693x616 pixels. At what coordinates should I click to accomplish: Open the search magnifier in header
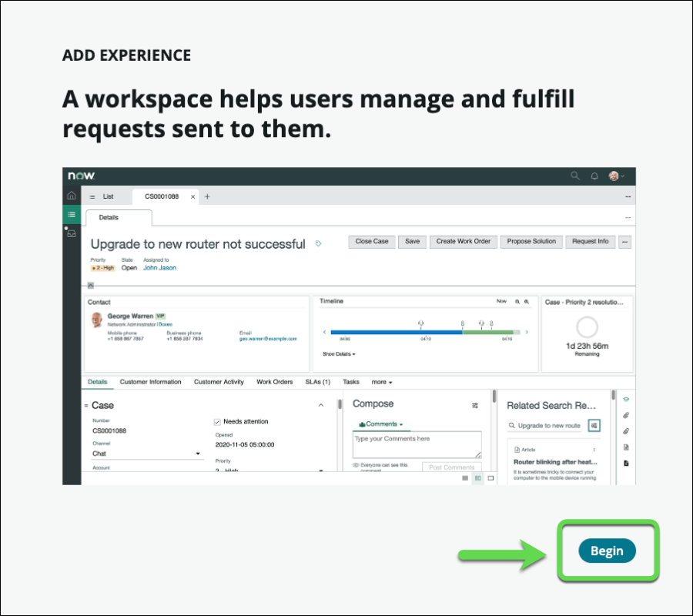coord(575,176)
